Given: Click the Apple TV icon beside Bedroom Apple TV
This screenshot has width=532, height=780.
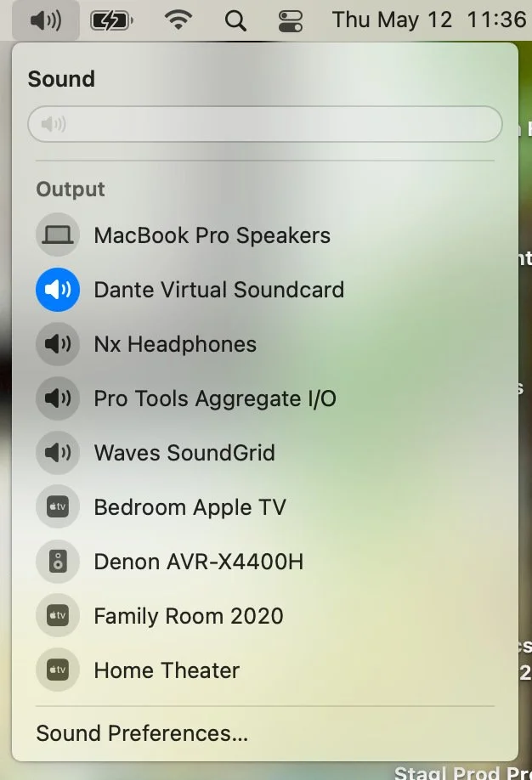Looking at the screenshot, I should 58,506.
